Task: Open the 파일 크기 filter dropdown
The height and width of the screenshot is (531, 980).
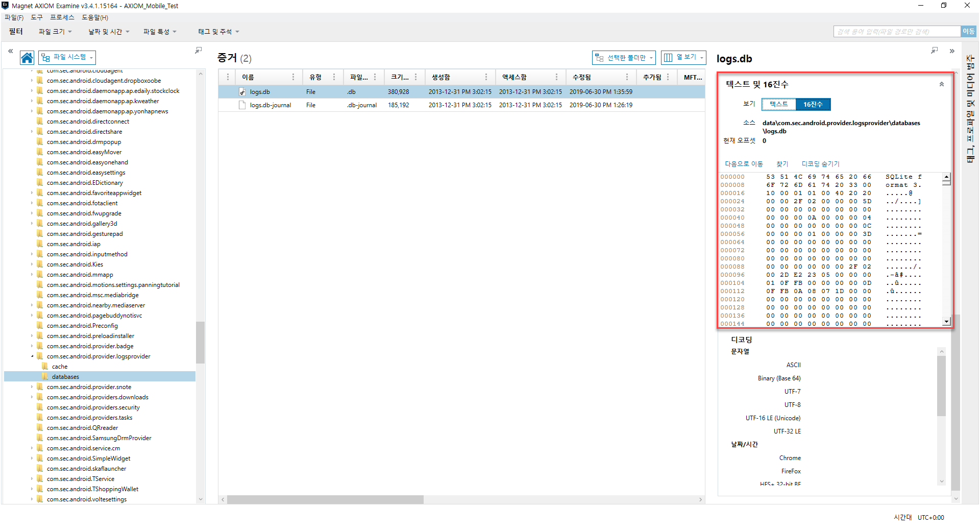Action: pos(55,32)
